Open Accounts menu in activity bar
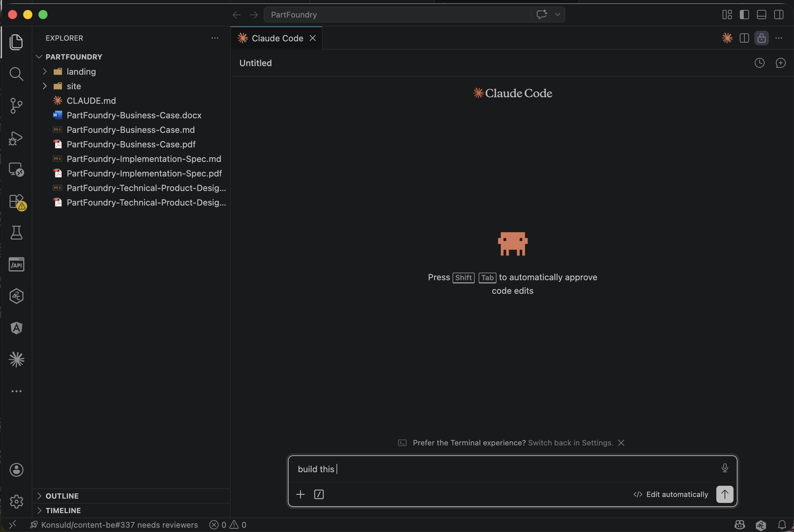The width and height of the screenshot is (794, 532). (16, 470)
